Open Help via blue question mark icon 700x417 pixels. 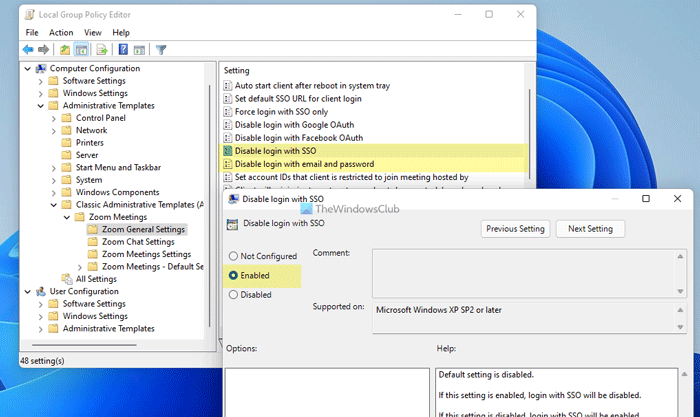point(123,49)
